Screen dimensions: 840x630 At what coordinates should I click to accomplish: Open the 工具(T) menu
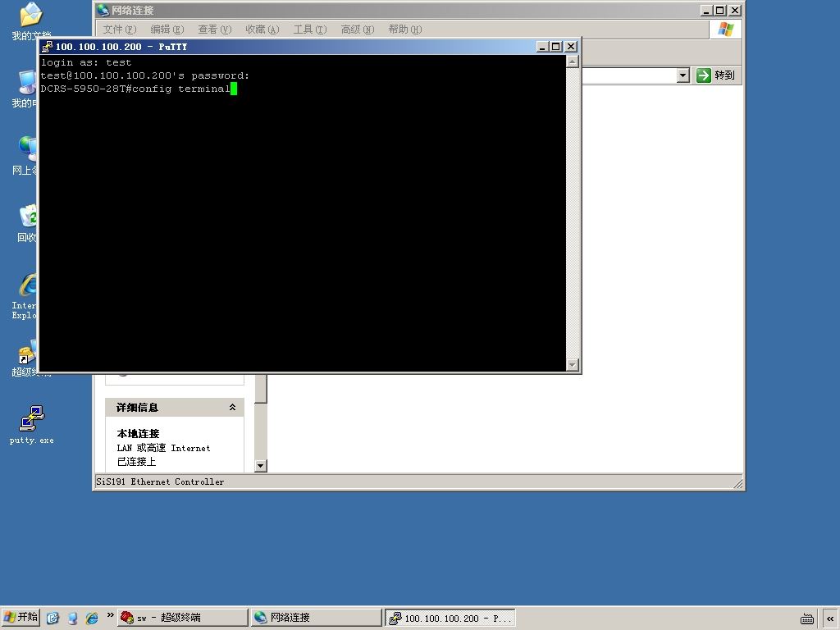[x=309, y=30]
